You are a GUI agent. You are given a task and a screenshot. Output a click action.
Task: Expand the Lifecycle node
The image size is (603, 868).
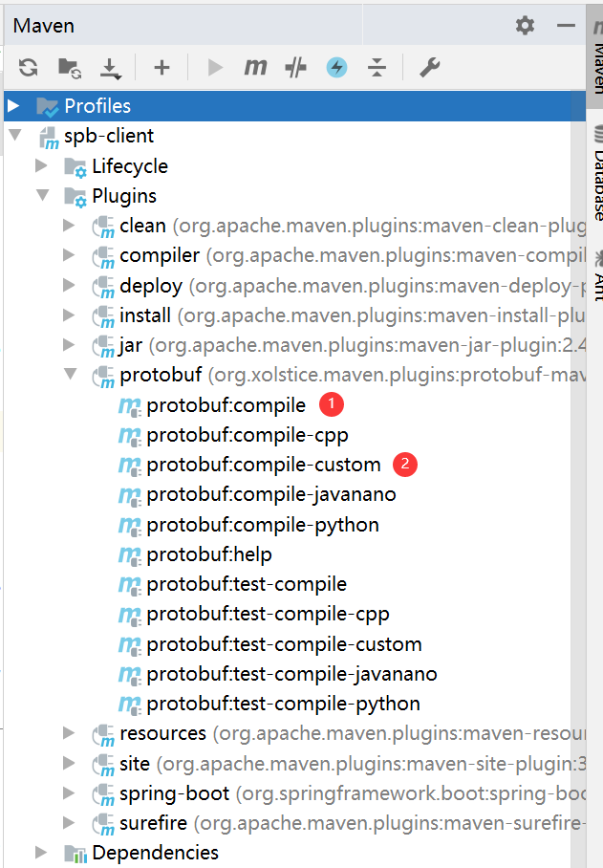(x=41, y=165)
